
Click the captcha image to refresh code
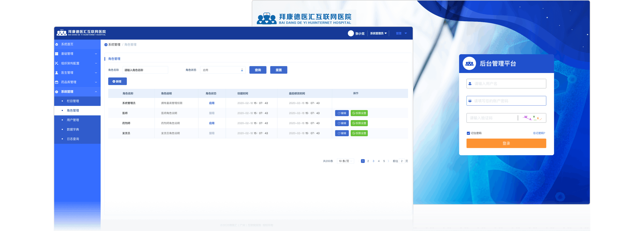coord(532,118)
